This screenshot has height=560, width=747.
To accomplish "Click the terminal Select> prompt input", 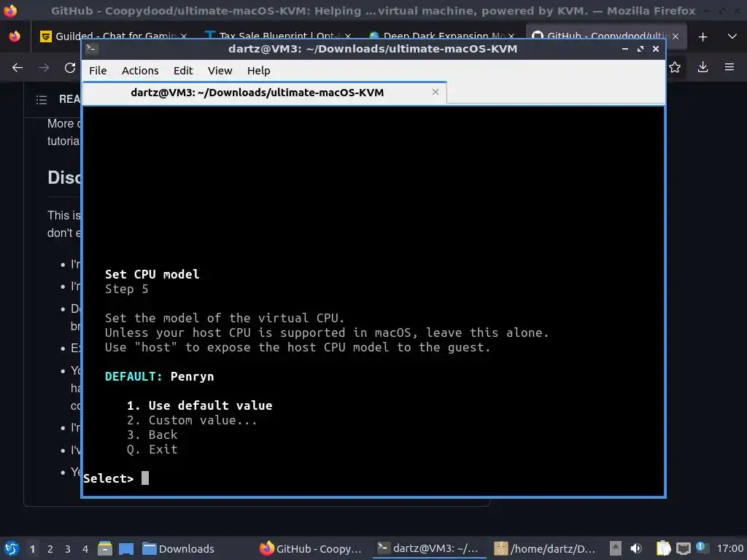I will pos(145,478).
